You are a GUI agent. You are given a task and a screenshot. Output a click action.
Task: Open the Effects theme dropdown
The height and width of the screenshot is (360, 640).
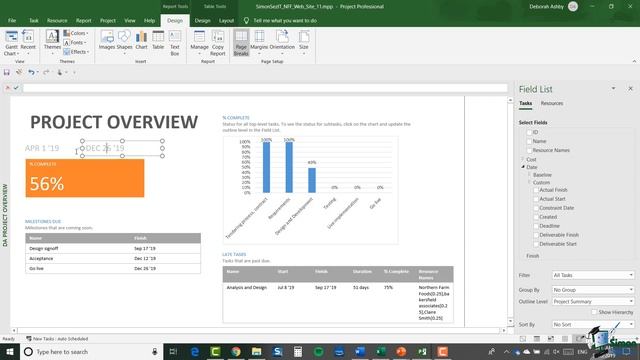[x=76, y=52]
